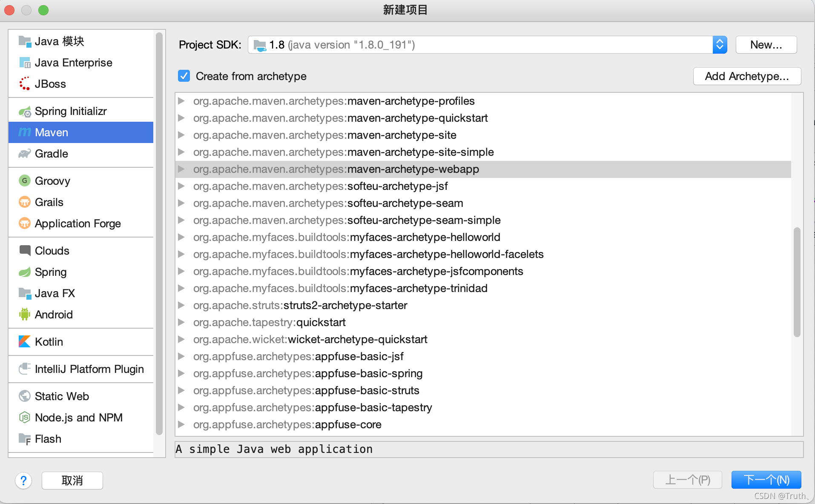This screenshot has height=504, width=815.
Task: Click the New... SDK button
Action: (x=766, y=45)
